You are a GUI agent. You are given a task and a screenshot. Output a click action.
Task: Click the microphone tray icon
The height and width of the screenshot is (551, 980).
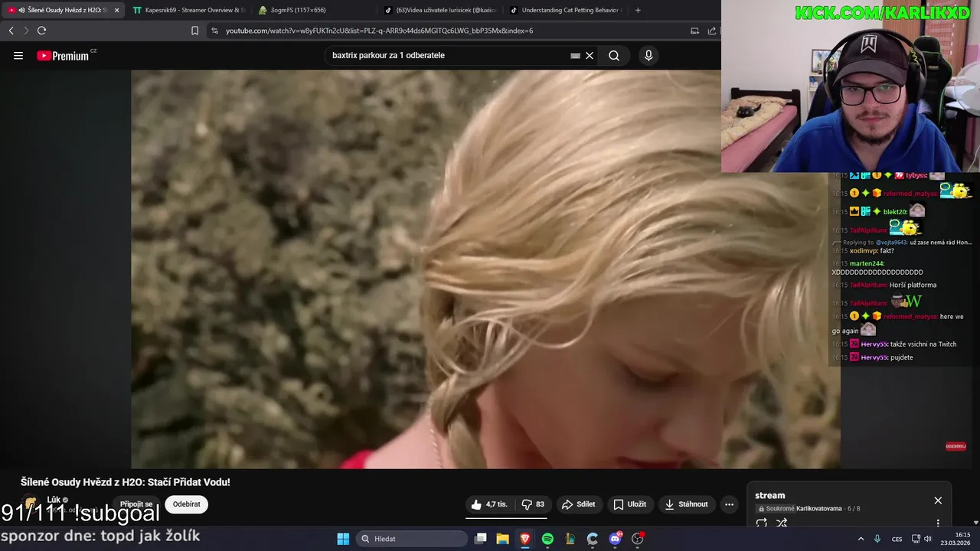point(877,539)
